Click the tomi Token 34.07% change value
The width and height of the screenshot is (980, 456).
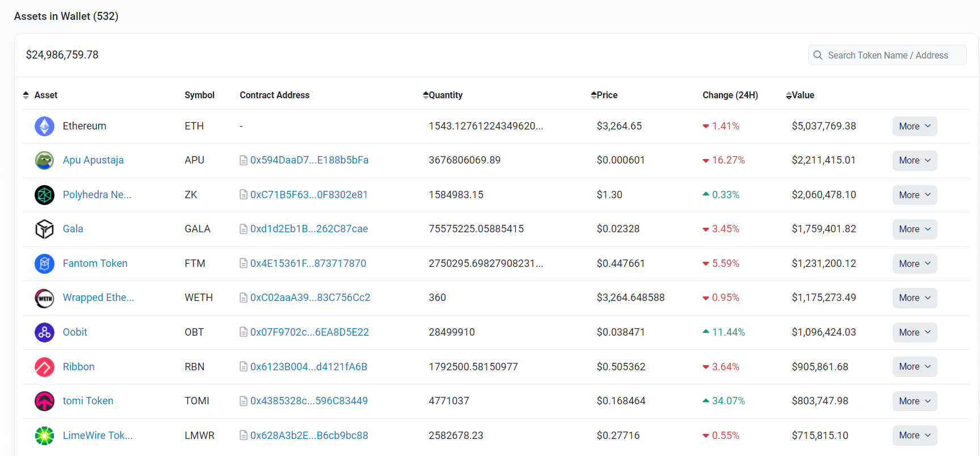click(729, 401)
